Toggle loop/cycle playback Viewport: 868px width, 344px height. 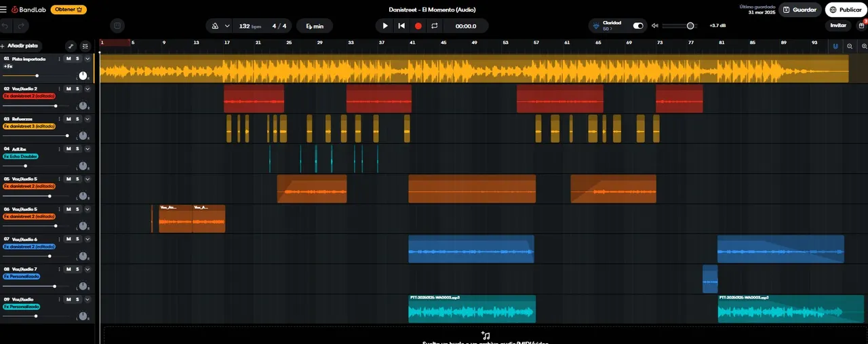point(434,26)
